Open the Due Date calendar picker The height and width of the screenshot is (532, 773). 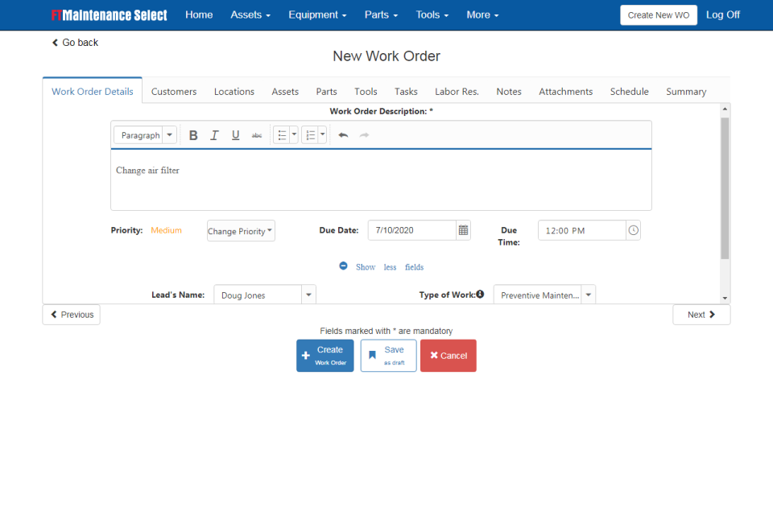pyautogui.click(x=464, y=230)
